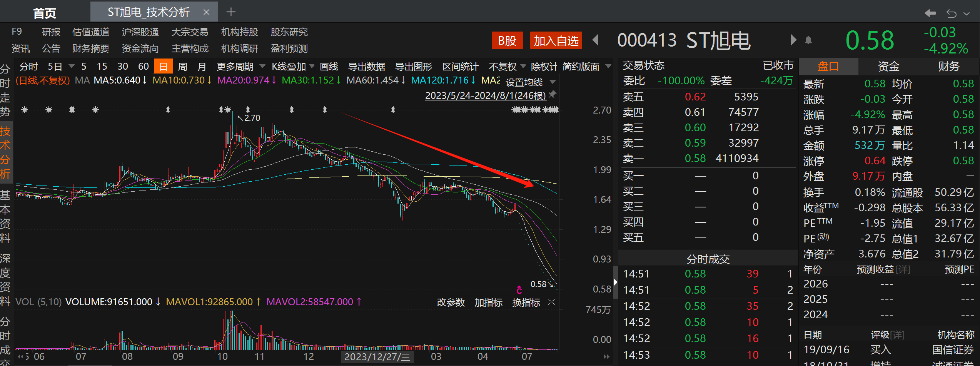This screenshot has width=980, height=366.
Task: Open 技术分析 in the left sidebar
Action: pos(5,152)
